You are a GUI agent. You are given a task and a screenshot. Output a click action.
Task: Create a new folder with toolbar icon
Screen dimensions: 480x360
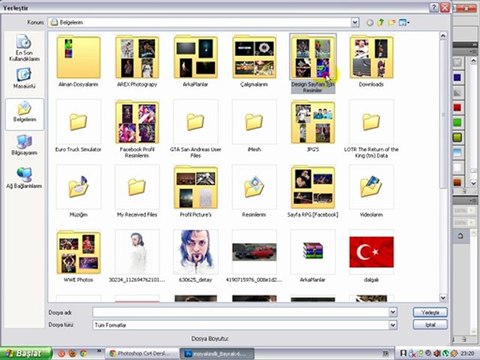coord(392,22)
